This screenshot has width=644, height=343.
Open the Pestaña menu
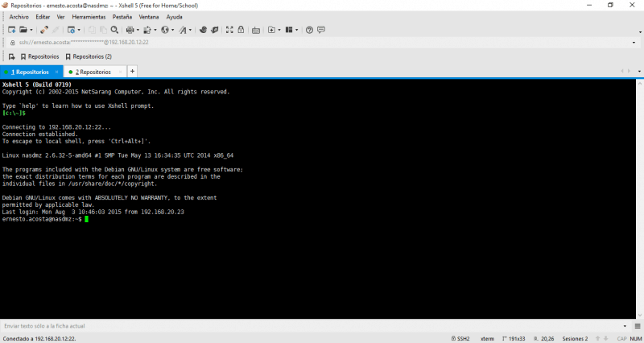122,17
